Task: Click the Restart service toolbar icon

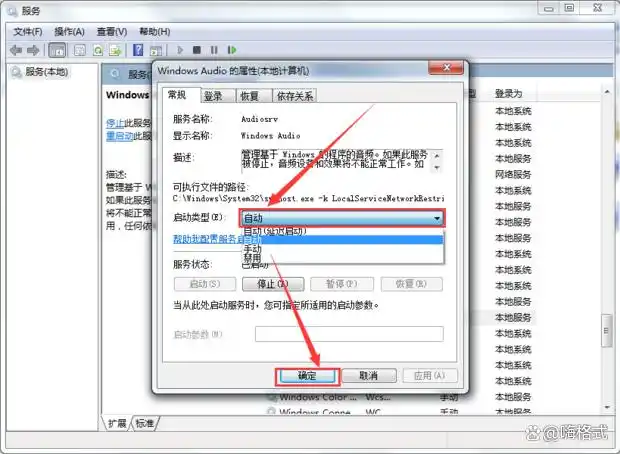Action: click(232, 50)
